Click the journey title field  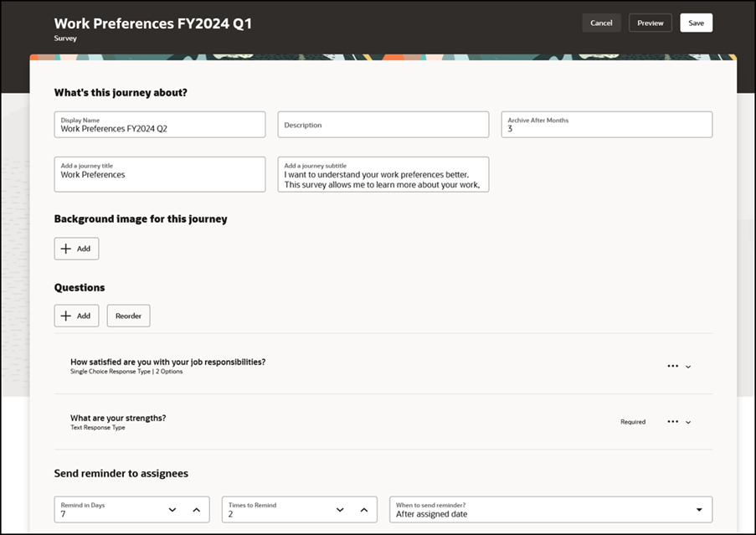point(160,174)
